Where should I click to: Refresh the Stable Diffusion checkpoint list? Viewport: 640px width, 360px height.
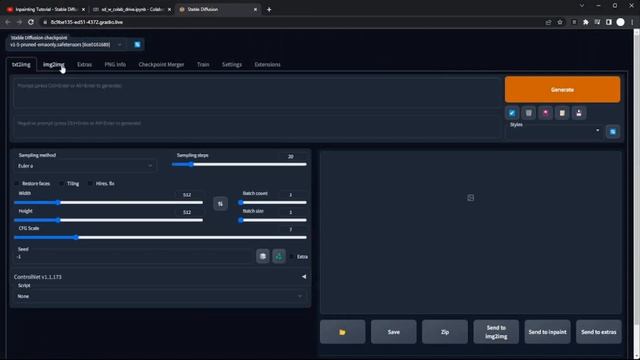pyautogui.click(x=138, y=44)
